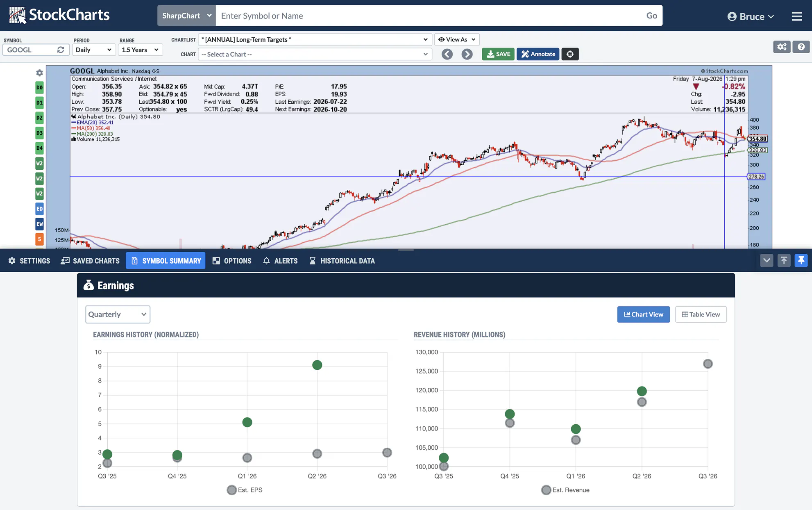Toggle the Est. EPS legend item
The height and width of the screenshot is (510, 812).
pos(245,490)
